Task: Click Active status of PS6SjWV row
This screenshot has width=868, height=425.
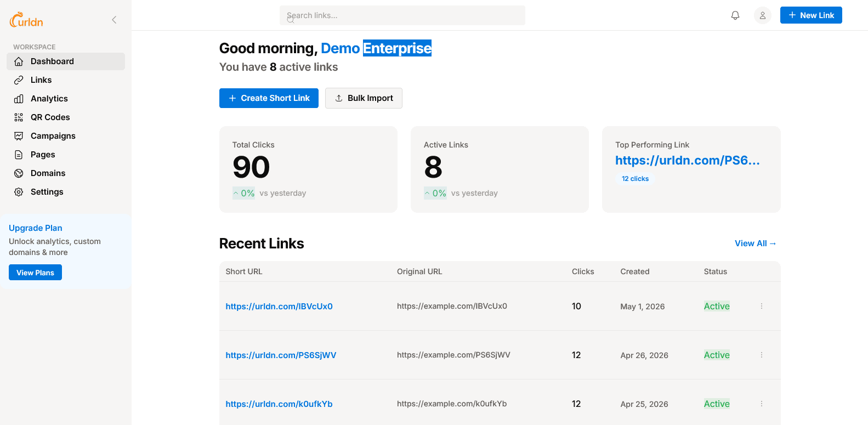Action: click(x=717, y=355)
